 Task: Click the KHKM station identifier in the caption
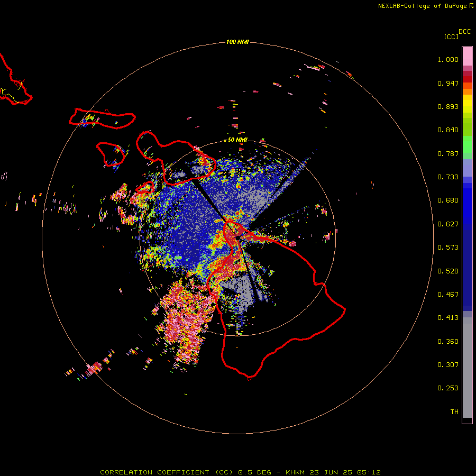tap(296, 472)
